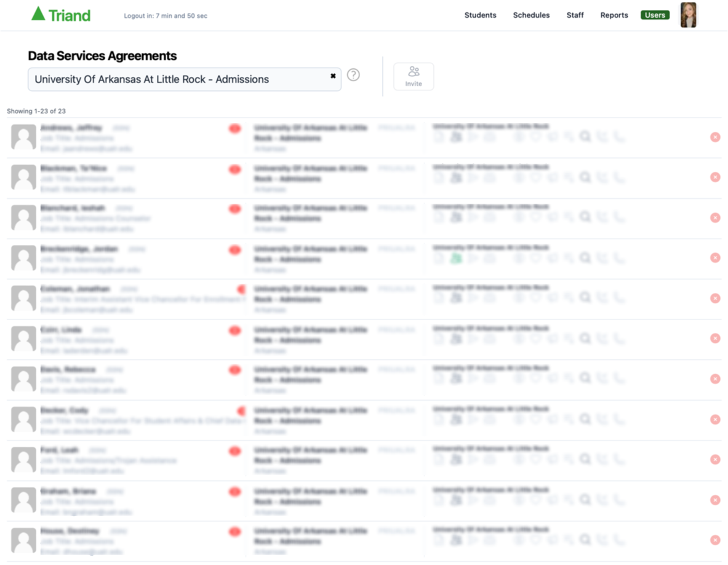728x565 pixels.
Task: Open the Students menu
Action: coord(480,15)
